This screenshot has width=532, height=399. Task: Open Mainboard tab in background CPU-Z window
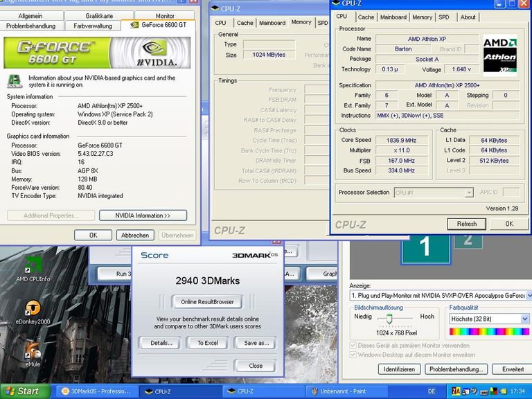coord(272,23)
